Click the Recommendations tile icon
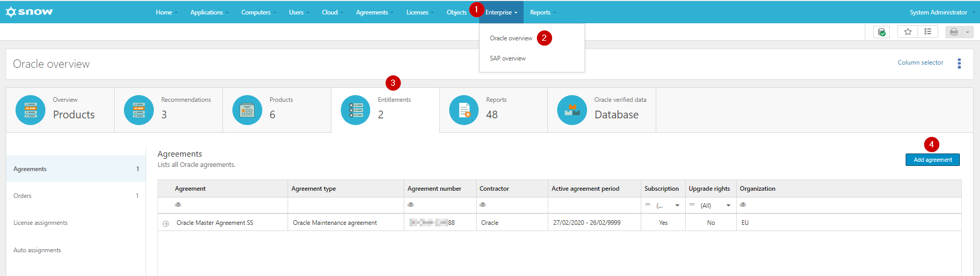 (x=139, y=110)
